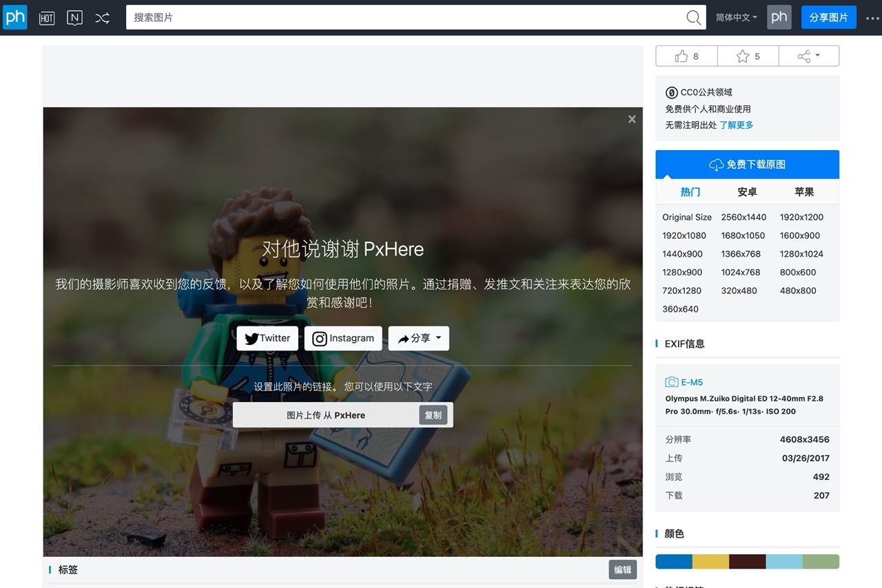Pick the light blue color swatch
Image resolution: width=882 pixels, height=588 pixels.
point(784,561)
